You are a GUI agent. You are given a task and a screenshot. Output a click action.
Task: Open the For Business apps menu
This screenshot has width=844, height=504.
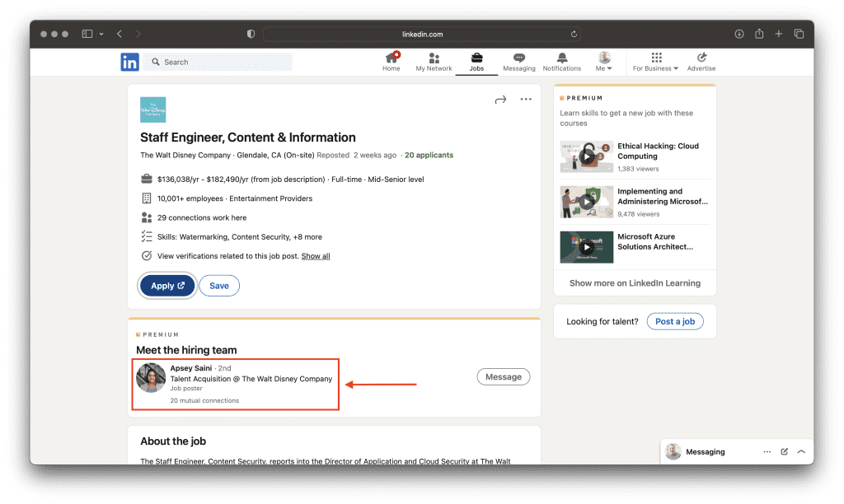[655, 62]
